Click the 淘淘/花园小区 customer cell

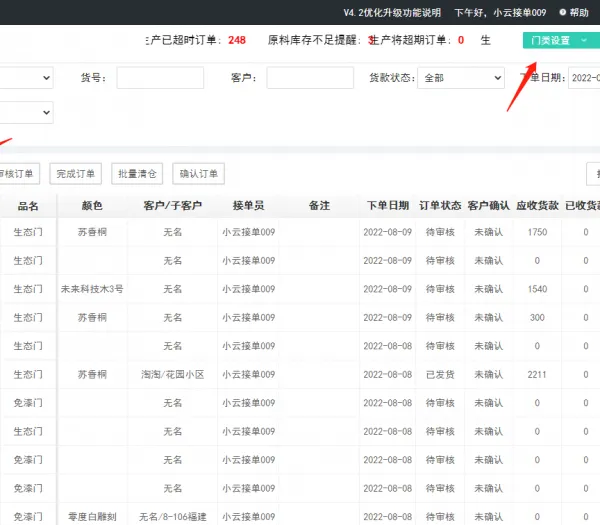coord(173,375)
